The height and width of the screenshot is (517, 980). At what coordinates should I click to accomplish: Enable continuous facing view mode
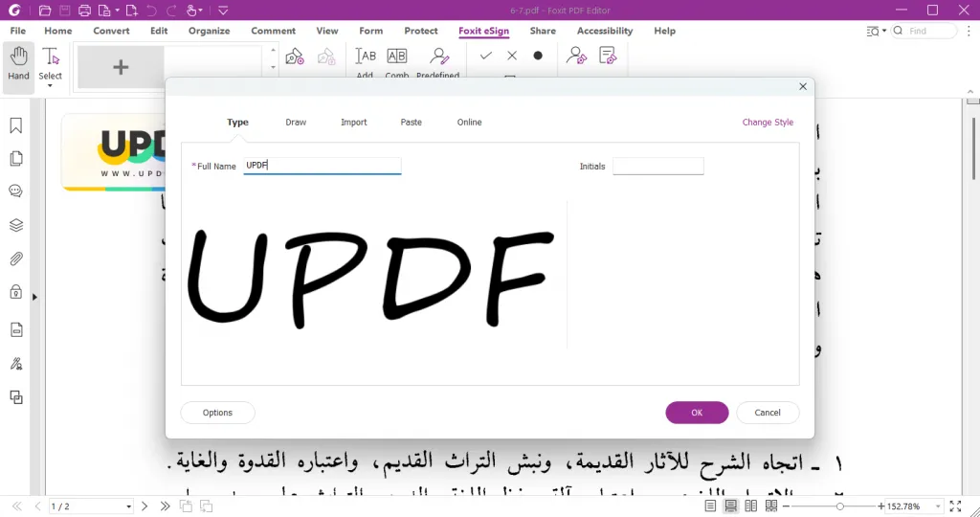point(771,506)
